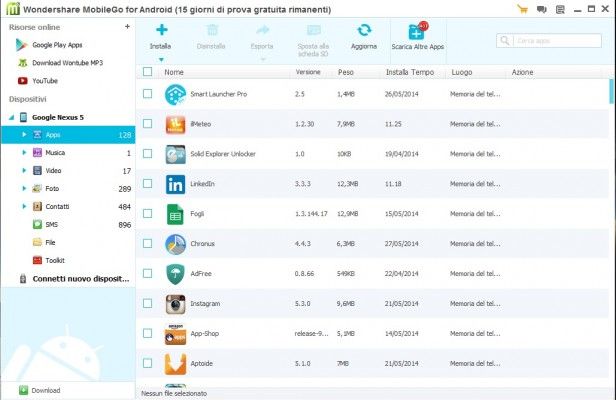The image size is (616, 400).
Task: Open Scarica Altre Apps
Action: click(x=418, y=36)
